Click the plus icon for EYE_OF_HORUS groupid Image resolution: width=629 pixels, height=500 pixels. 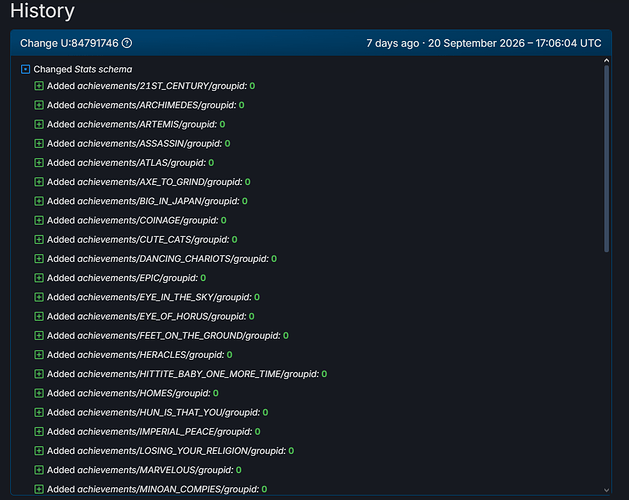[x=39, y=317]
